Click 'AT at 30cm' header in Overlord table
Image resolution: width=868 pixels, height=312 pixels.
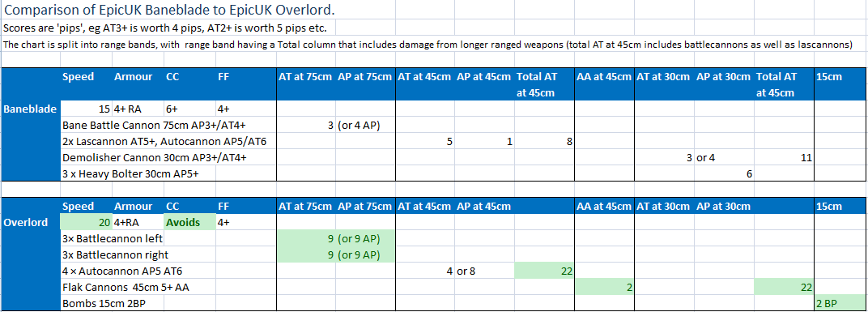point(664,207)
